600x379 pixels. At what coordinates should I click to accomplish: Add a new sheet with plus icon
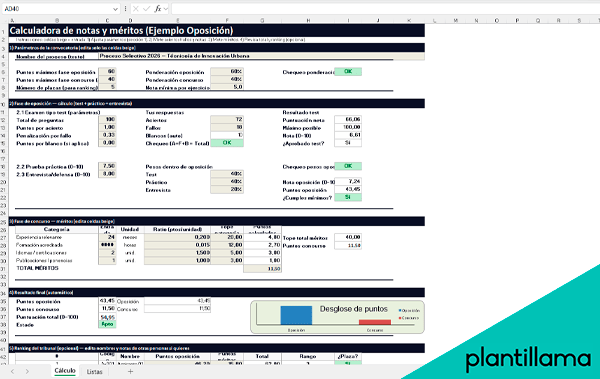coord(130,371)
